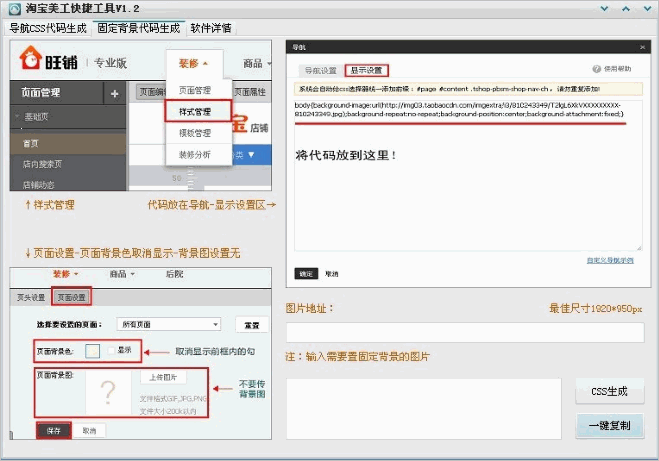The width and height of the screenshot is (659, 461).
Task: Click the up-chevron icon in the title bar
Action: [626, 8]
